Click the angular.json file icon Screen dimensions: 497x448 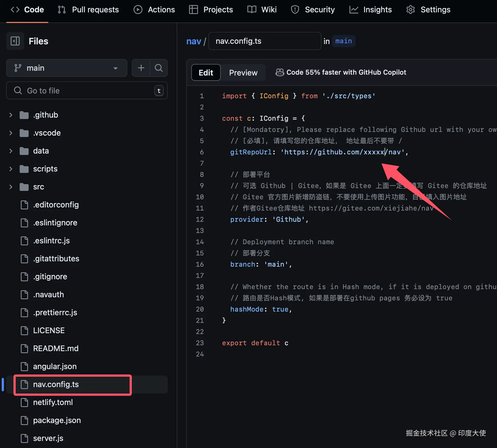24,367
